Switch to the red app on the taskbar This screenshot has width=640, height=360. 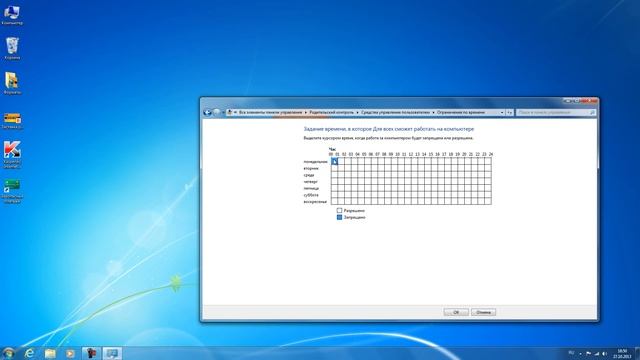(91, 353)
